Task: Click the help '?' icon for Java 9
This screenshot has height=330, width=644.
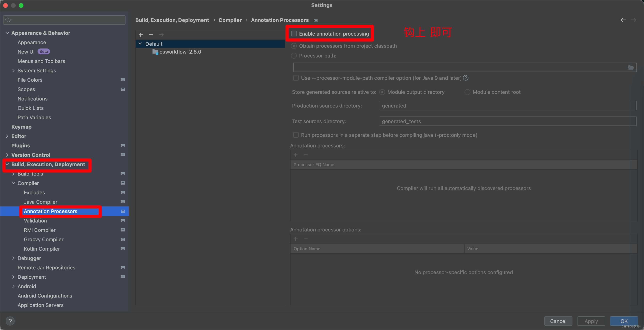Action: (466, 78)
